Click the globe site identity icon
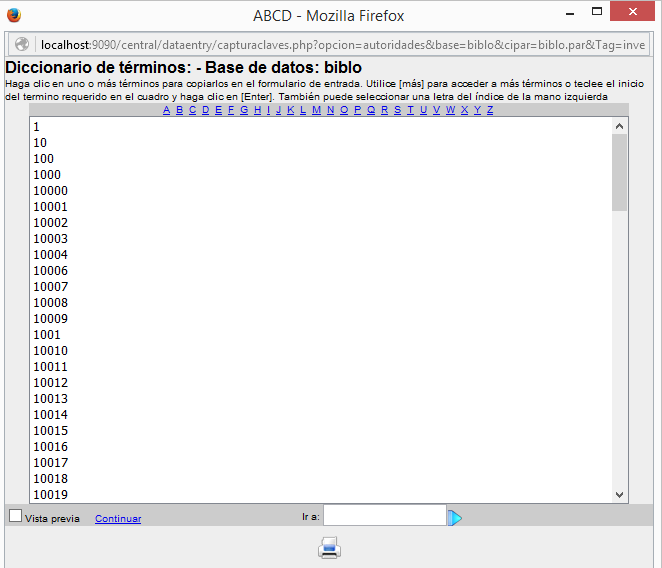The image size is (662, 568). coord(22,45)
